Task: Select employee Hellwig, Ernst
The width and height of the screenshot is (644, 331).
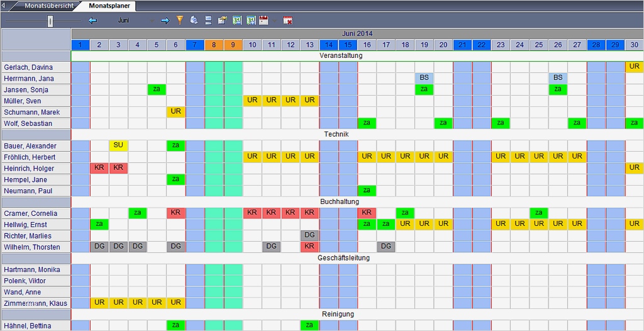Action: point(36,225)
